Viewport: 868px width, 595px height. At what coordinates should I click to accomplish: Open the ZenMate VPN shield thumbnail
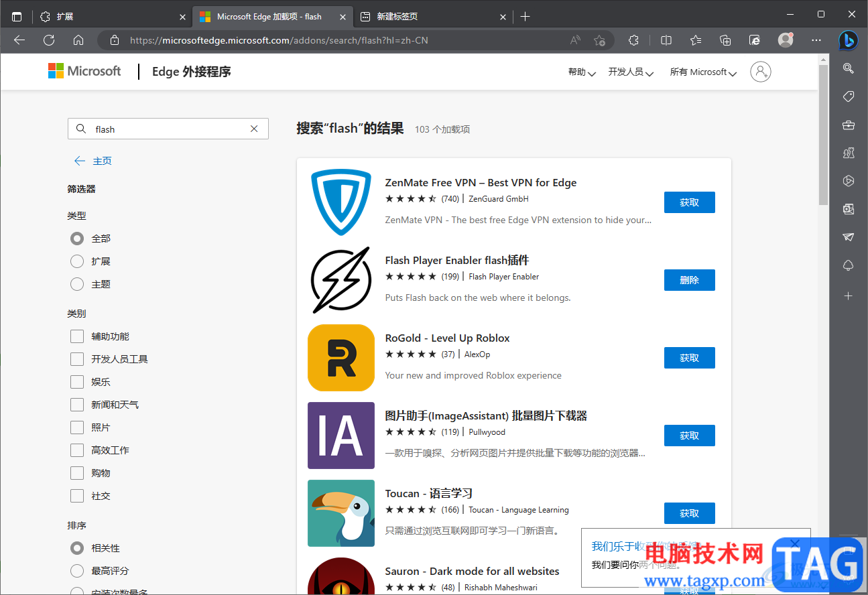[x=341, y=202]
